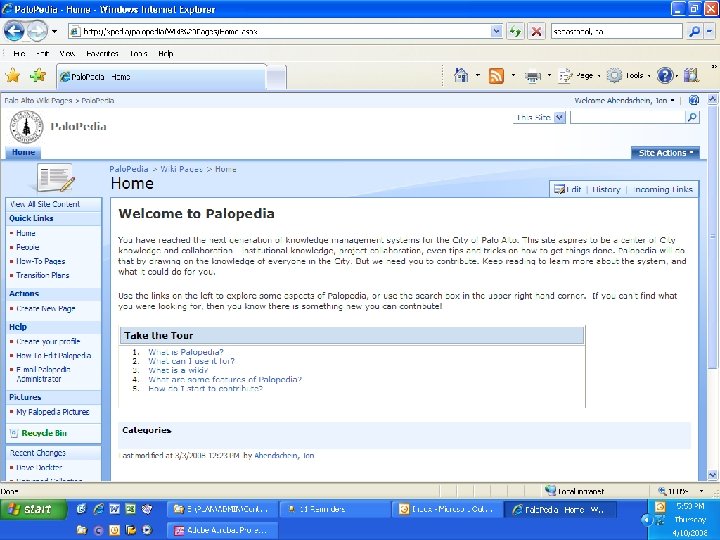Expand the address bar dropdown arrow
Viewport: 720px width, 540px height.
tap(496, 31)
